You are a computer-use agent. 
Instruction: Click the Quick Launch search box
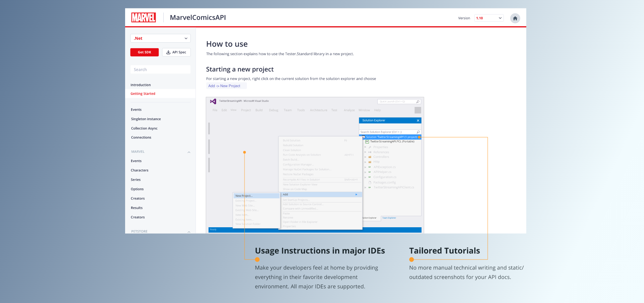point(399,102)
